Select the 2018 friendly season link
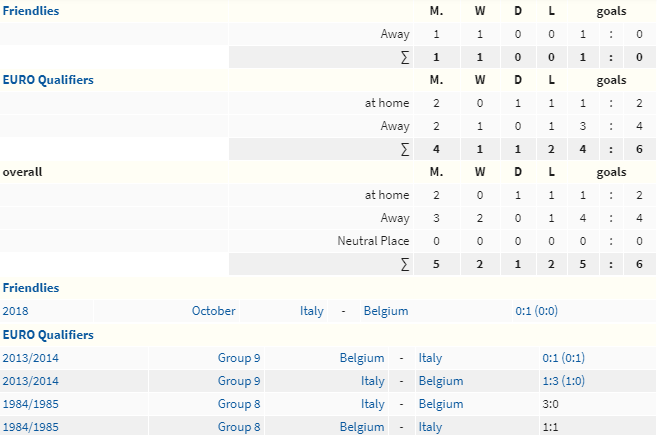 (x=16, y=311)
